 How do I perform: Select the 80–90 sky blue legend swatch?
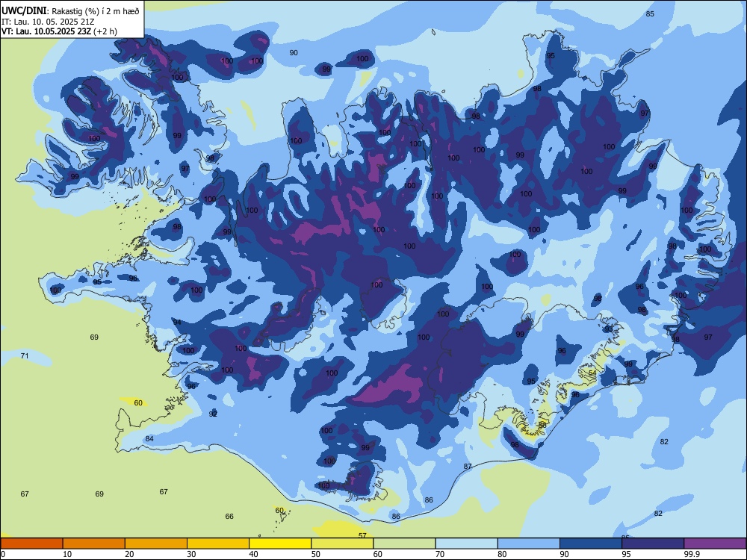[529, 544]
